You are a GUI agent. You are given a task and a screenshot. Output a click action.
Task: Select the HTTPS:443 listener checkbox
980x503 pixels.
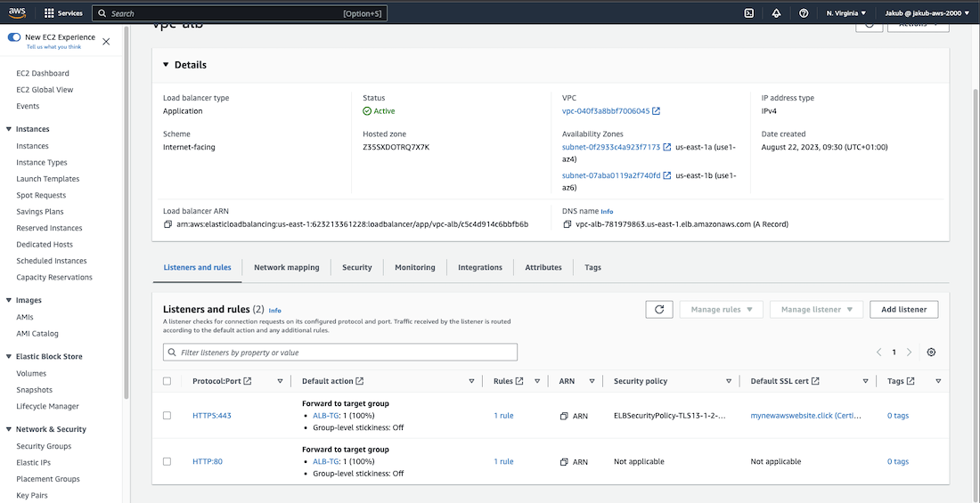(167, 416)
